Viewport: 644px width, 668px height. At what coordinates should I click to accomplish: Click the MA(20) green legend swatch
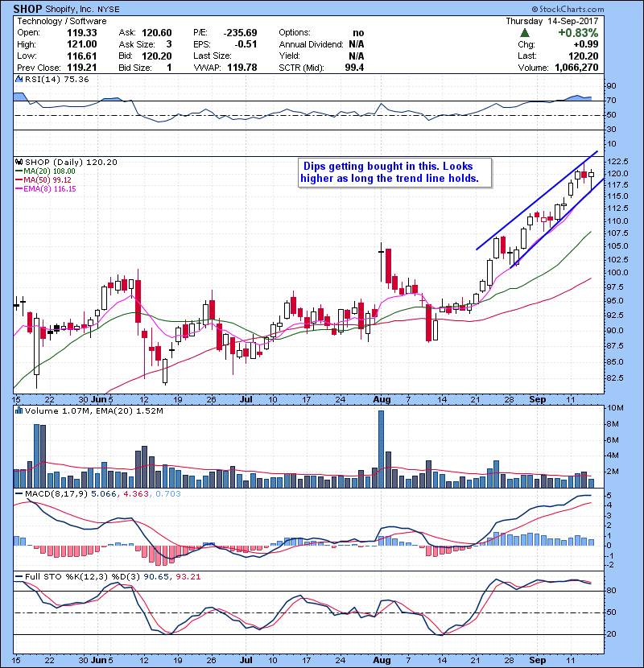click(17, 171)
